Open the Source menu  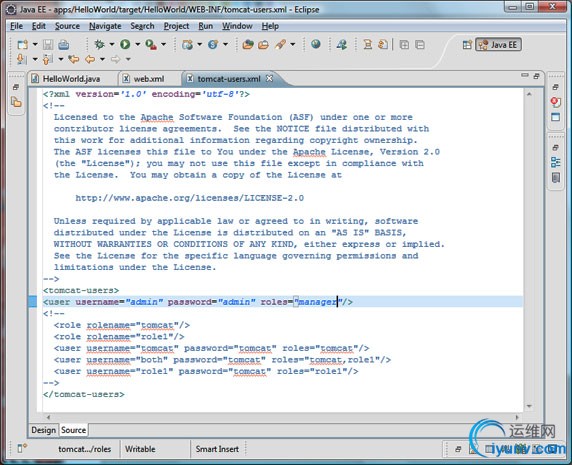coord(67,26)
